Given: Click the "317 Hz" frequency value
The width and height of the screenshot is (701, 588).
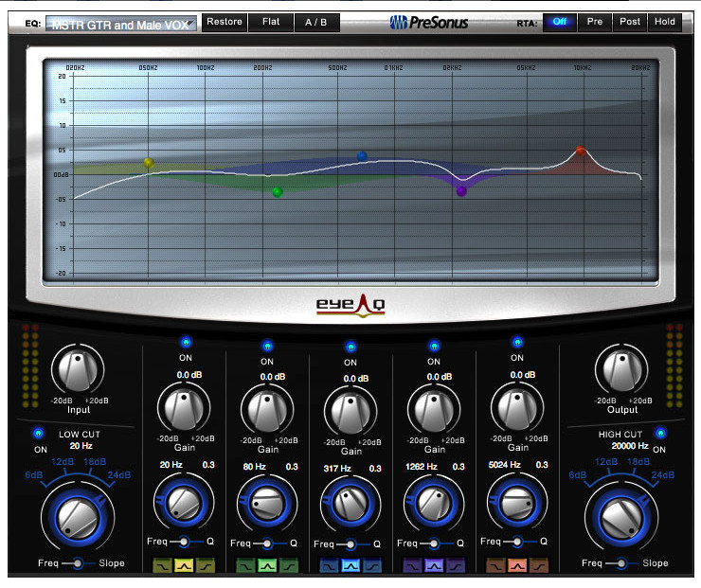Looking at the screenshot, I should 336,469.
